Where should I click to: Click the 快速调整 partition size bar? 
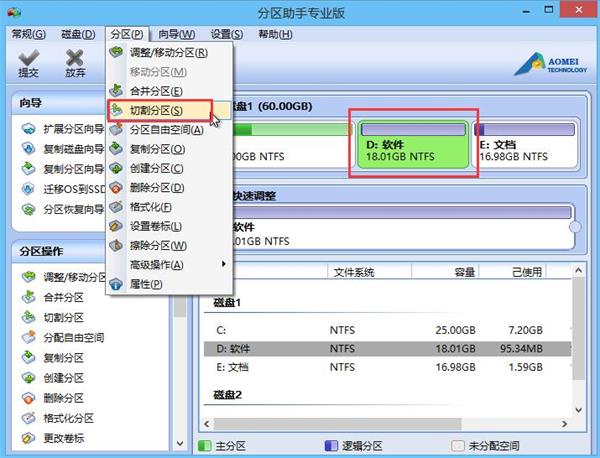coord(402,212)
